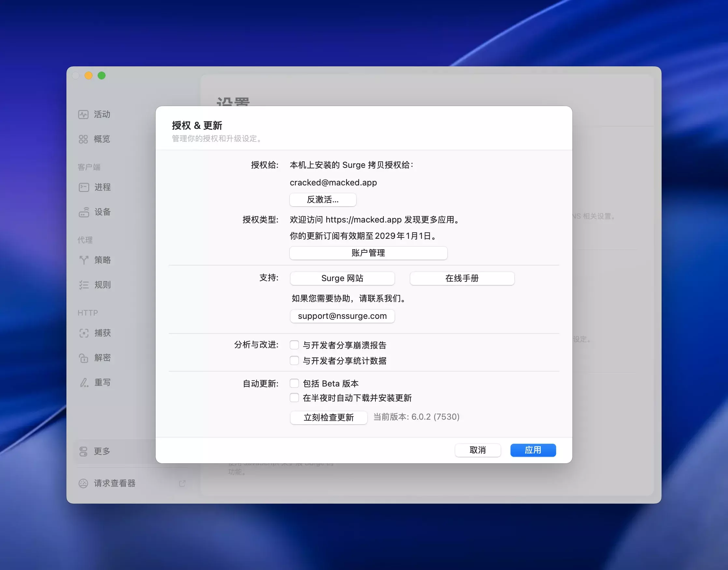Image resolution: width=728 pixels, height=570 pixels.
Task: Open the Overview grid icon
Action: click(x=83, y=139)
